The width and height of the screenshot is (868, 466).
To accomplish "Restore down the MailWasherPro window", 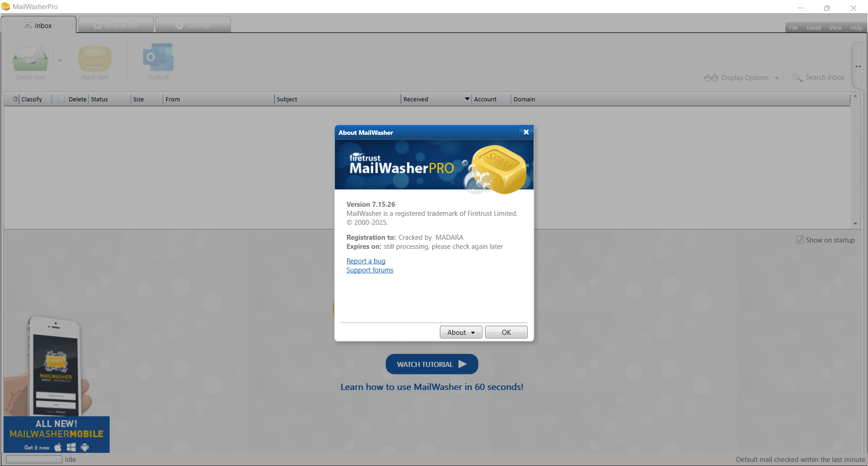I will [x=827, y=8].
